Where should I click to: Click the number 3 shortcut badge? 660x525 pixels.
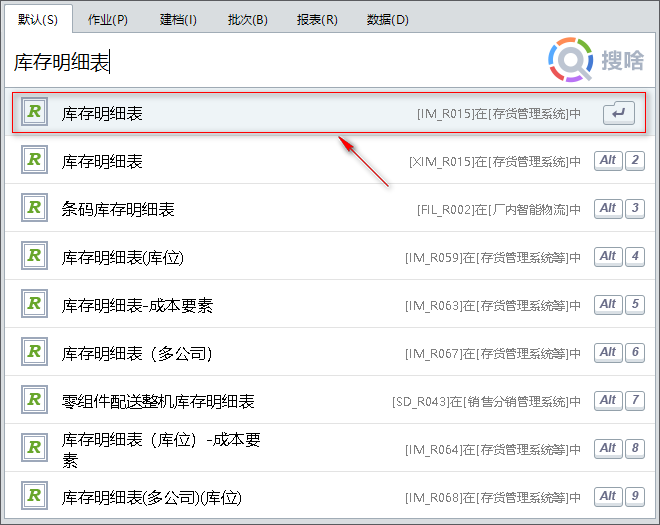pos(635,209)
